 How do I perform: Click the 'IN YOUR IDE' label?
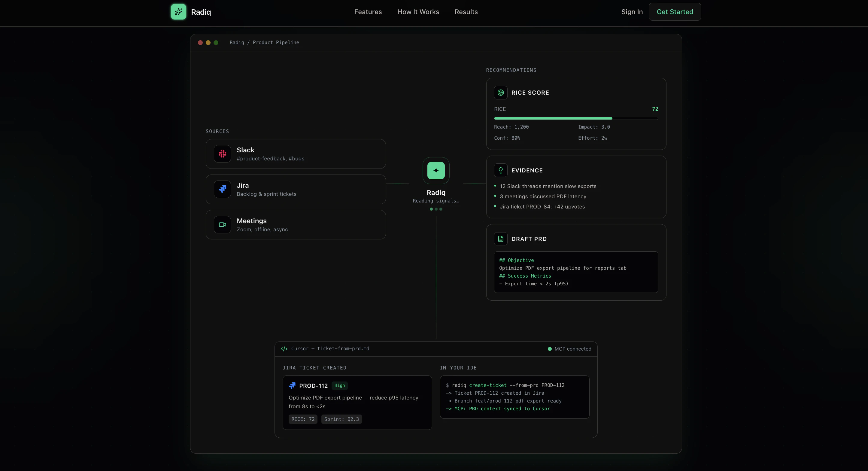(x=458, y=368)
